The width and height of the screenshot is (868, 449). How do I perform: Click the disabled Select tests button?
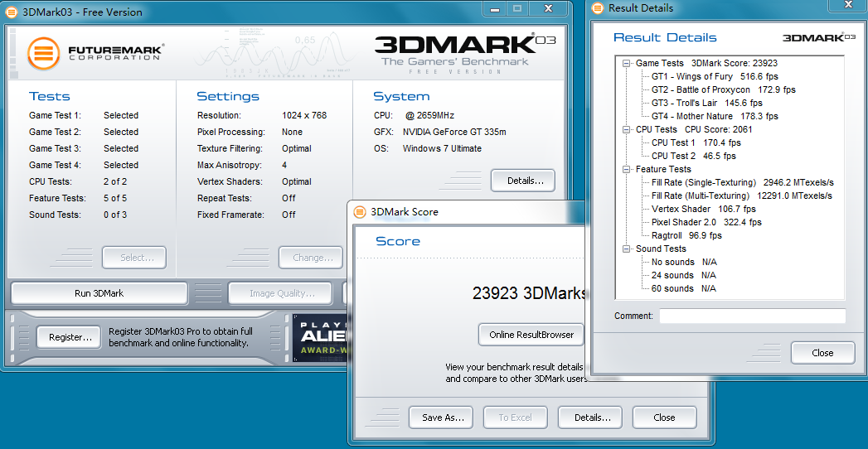tap(134, 258)
